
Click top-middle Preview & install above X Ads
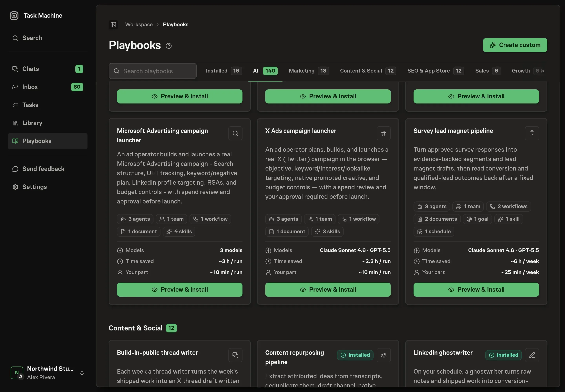(328, 96)
